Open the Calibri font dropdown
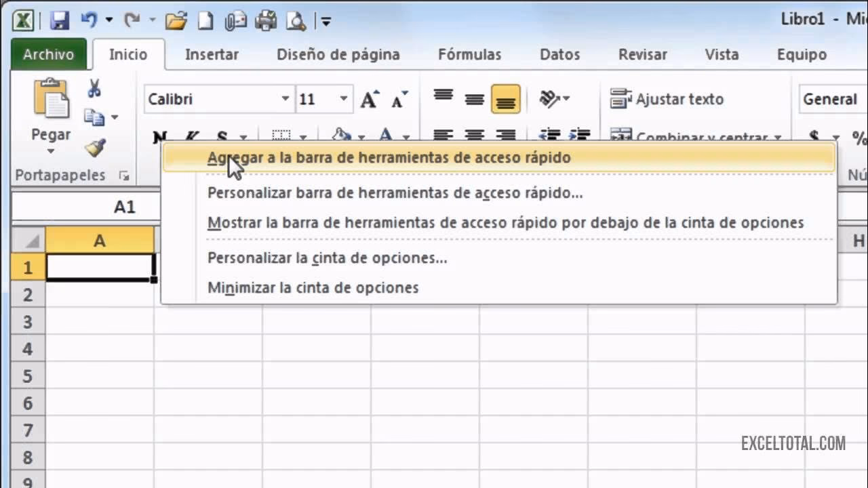Viewport: 868px width, 488px height. click(285, 98)
